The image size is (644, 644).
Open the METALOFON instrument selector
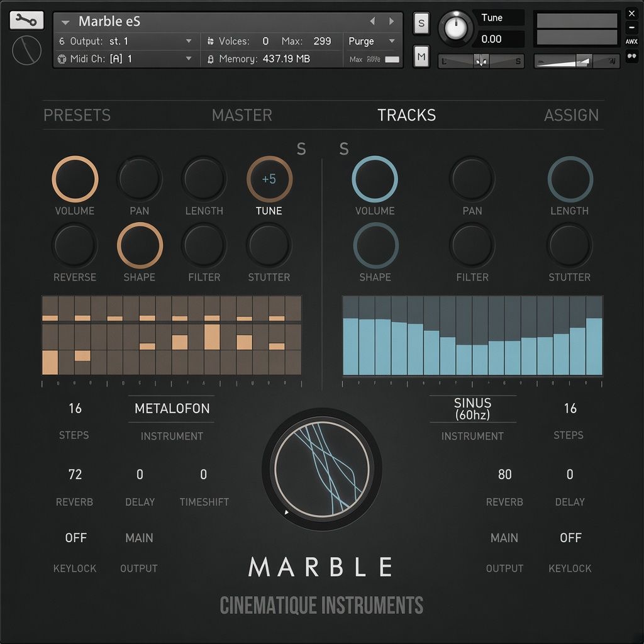click(172, 408)
